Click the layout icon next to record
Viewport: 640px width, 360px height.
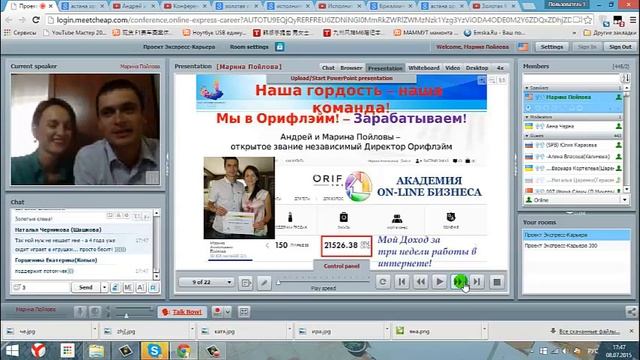click(244, 312)
